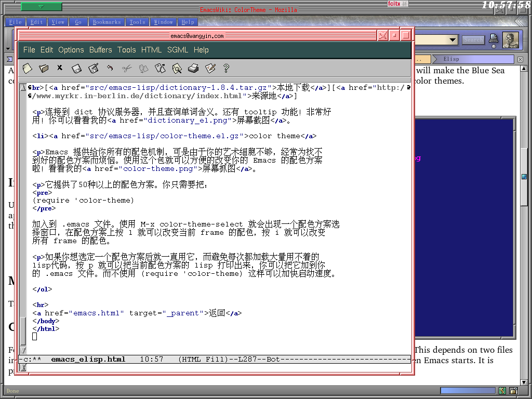This screenshot has height=399, width=532.
Task: Open the Edit menu in Emacs
Action: (47, 50)
